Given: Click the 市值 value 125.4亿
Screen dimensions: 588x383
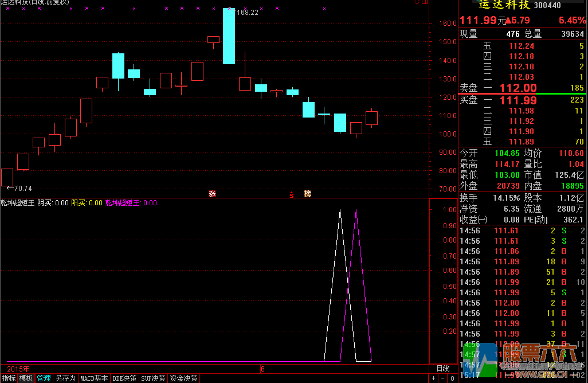Looking at the screenshot, I should [x=569, y=175].
